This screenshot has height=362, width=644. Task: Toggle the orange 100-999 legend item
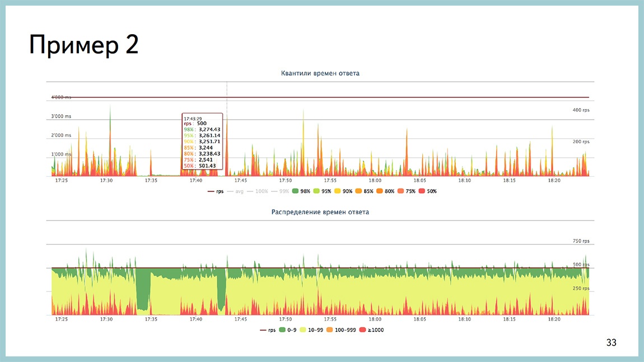(329, 330)
